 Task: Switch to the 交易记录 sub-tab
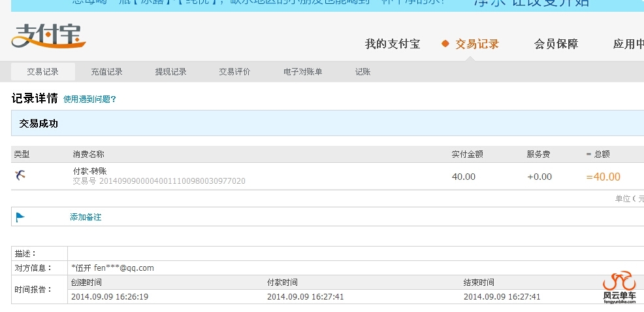43,72
